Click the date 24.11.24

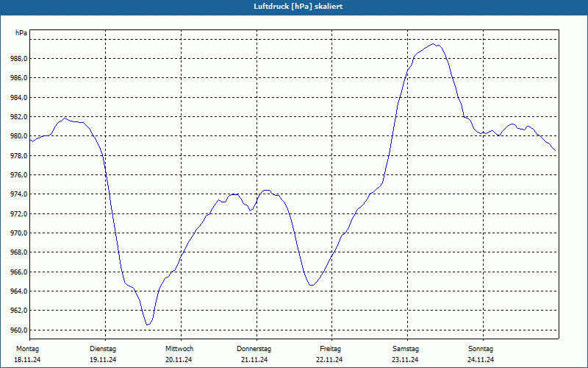pos(481,360)
